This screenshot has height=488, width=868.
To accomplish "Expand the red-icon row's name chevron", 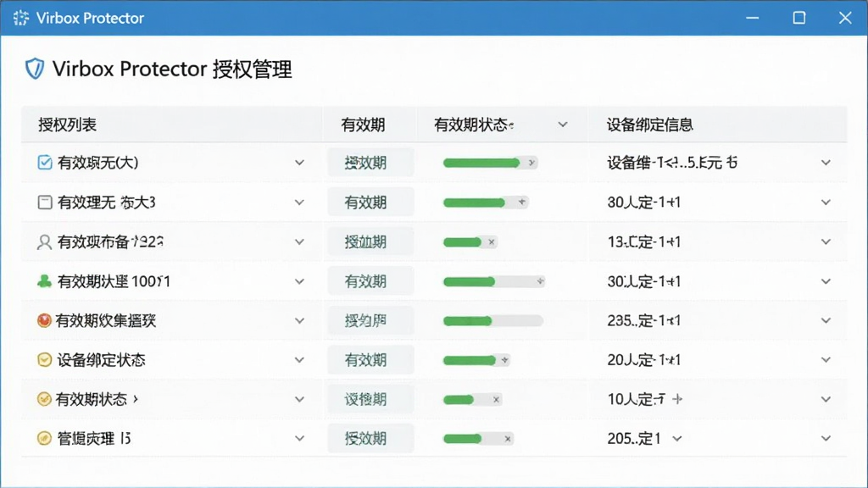I will tap(299, 321).
